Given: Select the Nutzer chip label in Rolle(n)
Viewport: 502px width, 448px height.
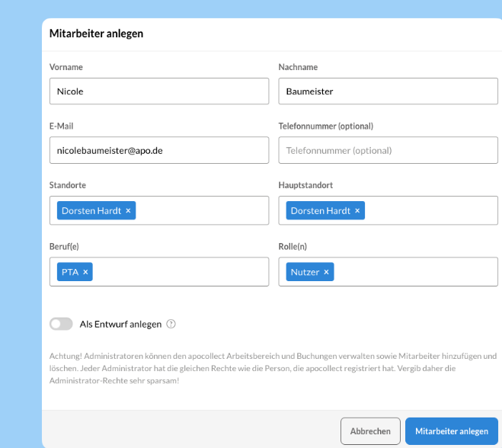Looking at the screenshot, I should (305, 272).
